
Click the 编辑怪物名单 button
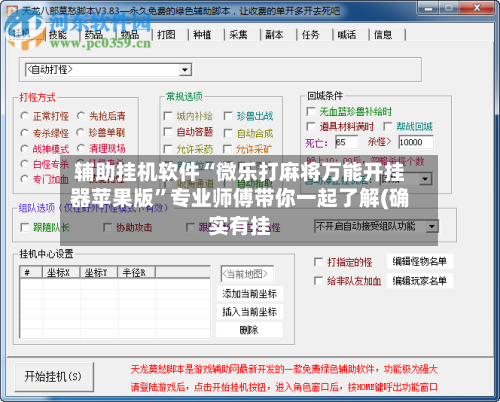pyautogui.click(x=420, y=262)
